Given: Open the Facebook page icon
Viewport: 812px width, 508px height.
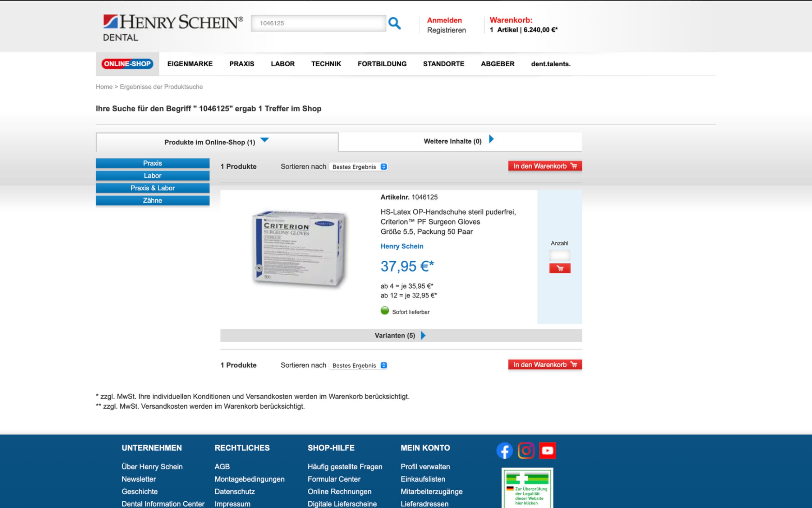Looking at the screenshot, I should tap(505, 451).
